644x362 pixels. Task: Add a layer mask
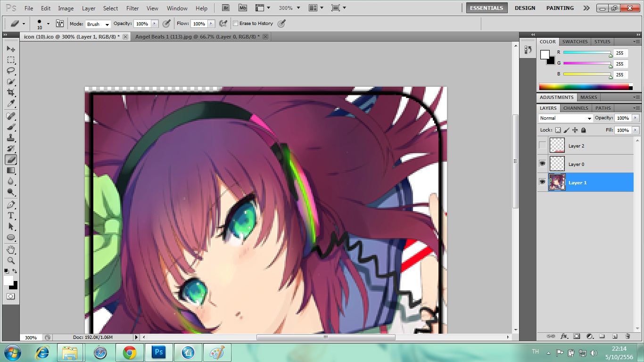577,337
